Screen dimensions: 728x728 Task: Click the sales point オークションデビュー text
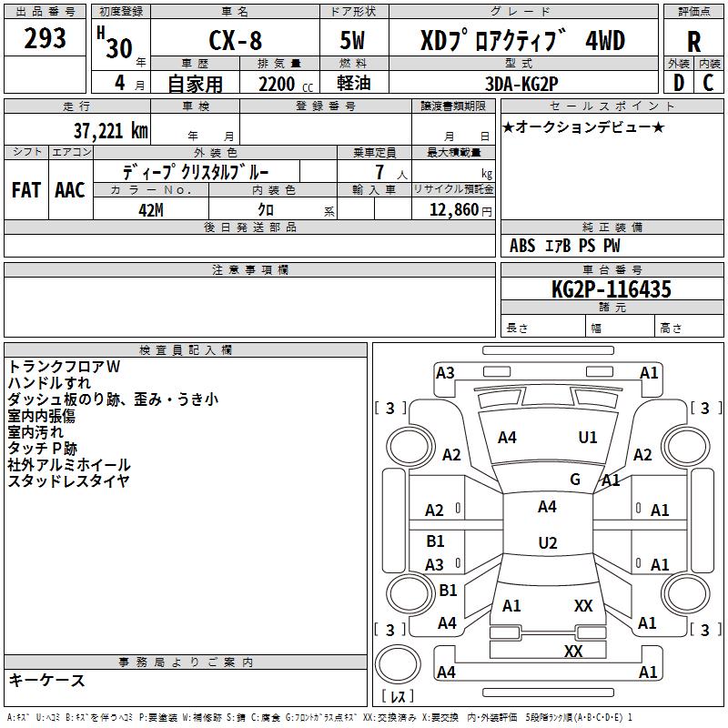tap(583, 127)
